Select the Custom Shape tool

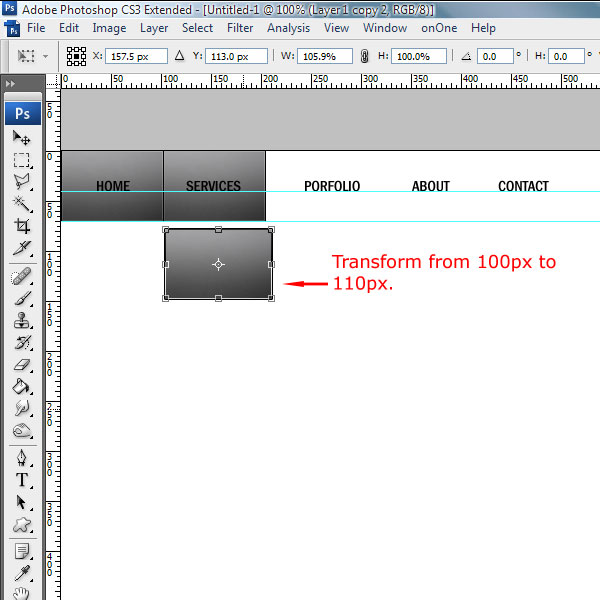coord(21,525)
